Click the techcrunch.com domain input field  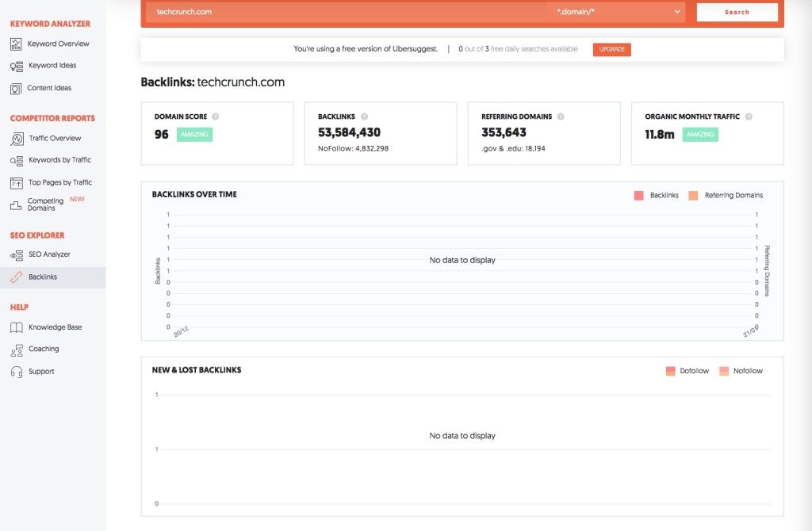coord(347,12)
